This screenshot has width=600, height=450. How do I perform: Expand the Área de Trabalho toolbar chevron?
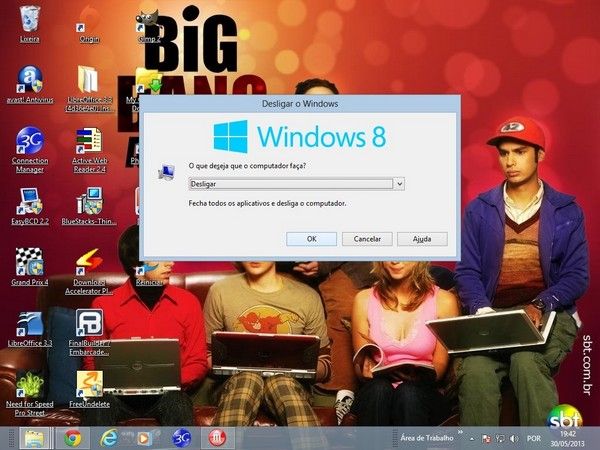[460, 432]
